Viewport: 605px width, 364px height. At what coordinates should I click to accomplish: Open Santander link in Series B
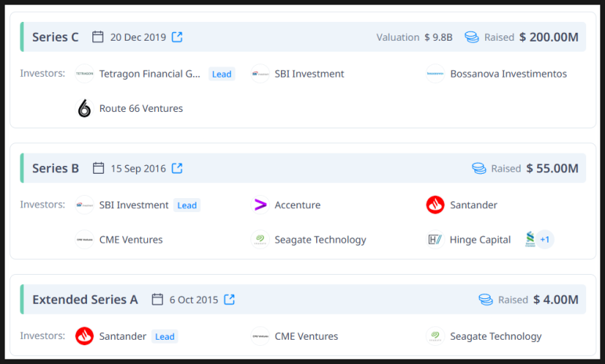[474, 205]
